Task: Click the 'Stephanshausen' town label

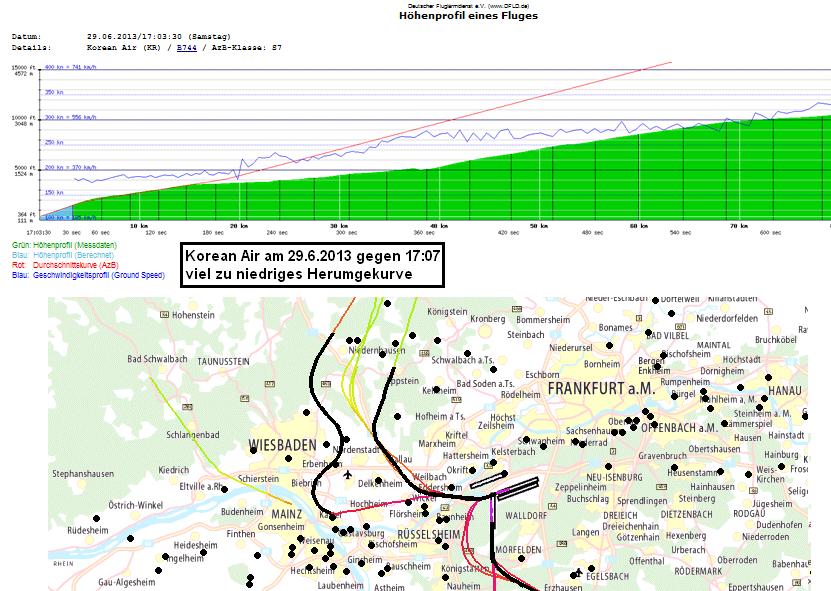Action: click(x=83, y=474)
